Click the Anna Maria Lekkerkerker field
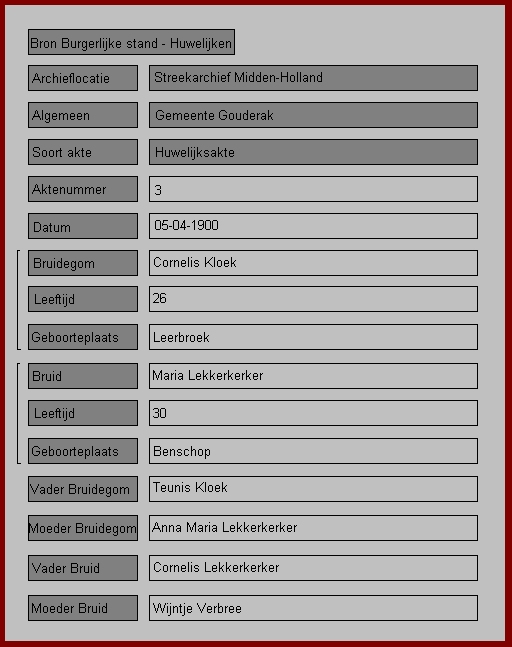 click(x=313, y=528)
